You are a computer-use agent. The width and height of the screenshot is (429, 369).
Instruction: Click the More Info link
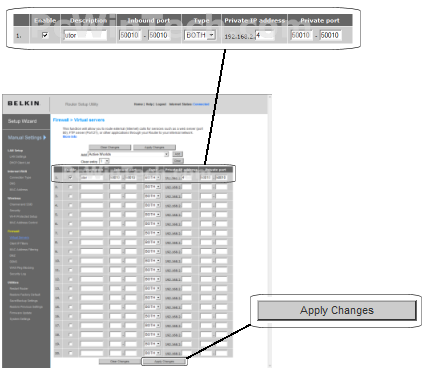pos(70,137)
